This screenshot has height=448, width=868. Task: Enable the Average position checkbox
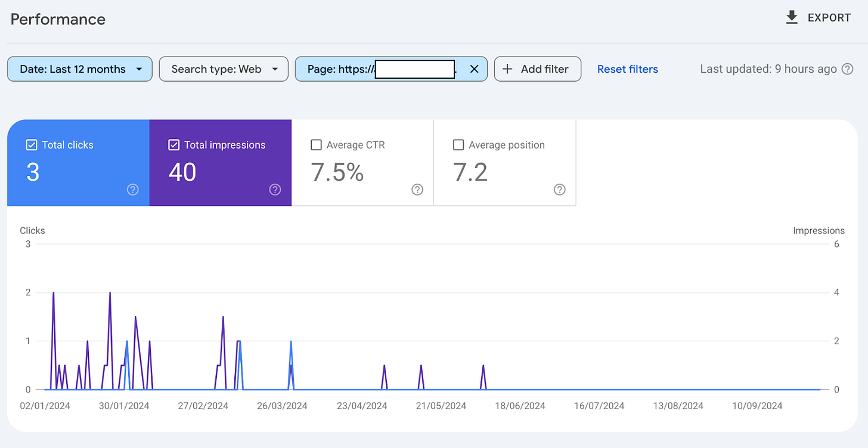click(x=458, y=145)
